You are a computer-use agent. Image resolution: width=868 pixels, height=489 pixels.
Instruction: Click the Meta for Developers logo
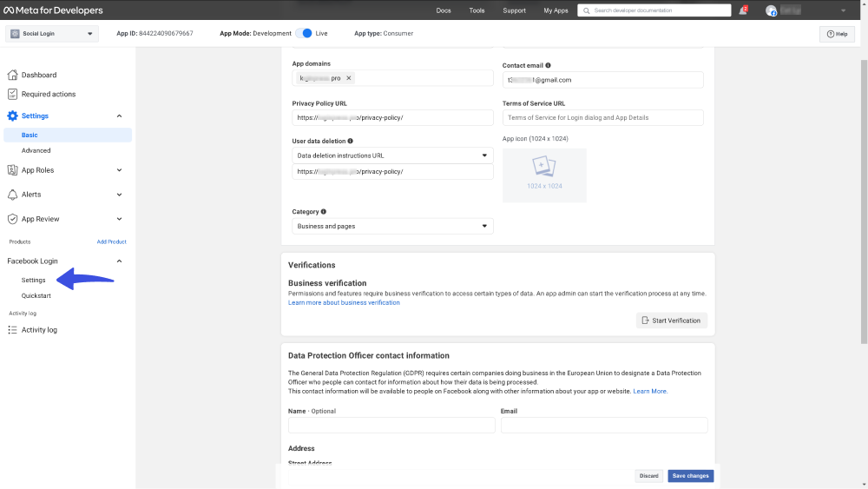53,10
